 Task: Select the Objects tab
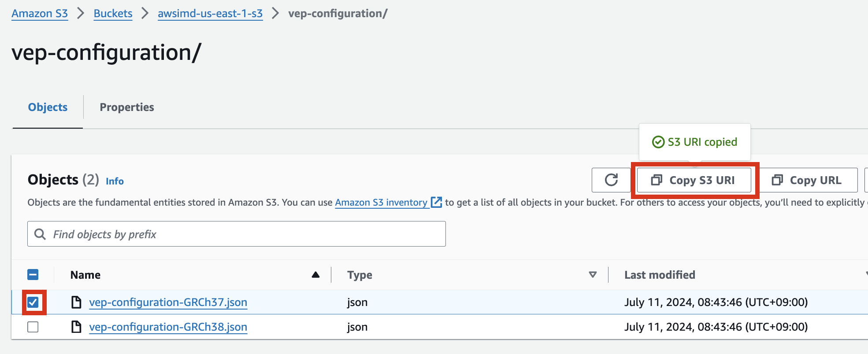coord(48,107)
